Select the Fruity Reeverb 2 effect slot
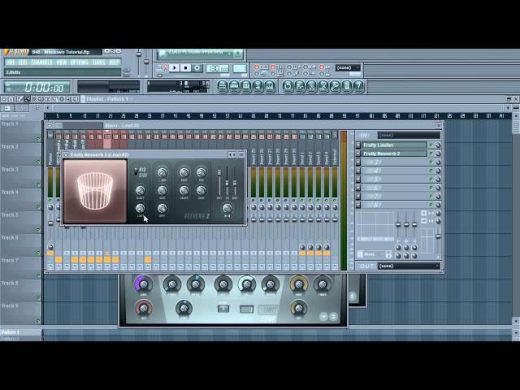Image resolution: width=520 pixels, height=390 pixels. click(394, 154)
